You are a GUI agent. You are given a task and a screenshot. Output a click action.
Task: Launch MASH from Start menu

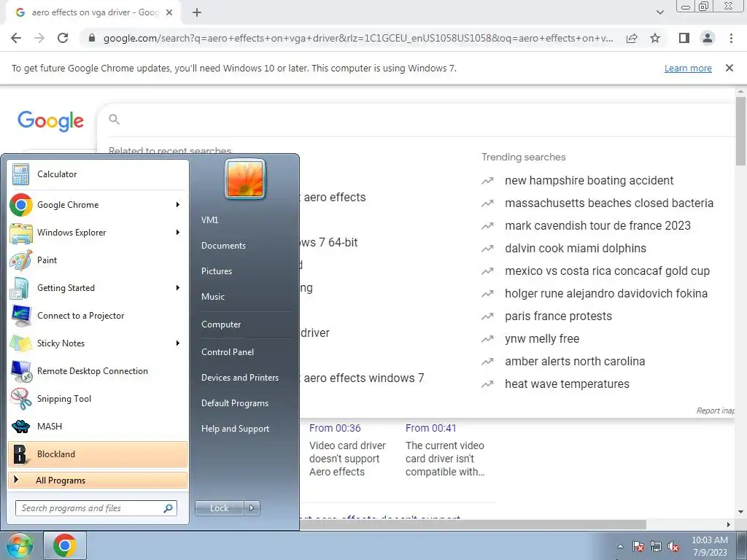(x=98, y=426)
